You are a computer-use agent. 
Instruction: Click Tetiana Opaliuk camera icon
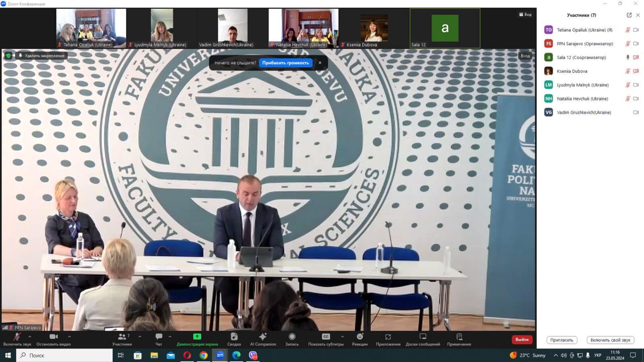pos(636,30)
